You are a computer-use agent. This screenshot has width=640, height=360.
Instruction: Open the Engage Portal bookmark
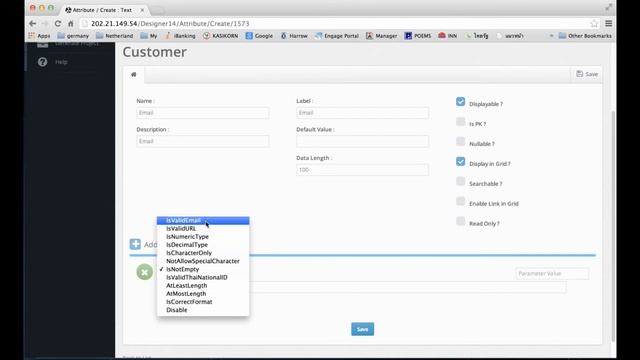337,36
